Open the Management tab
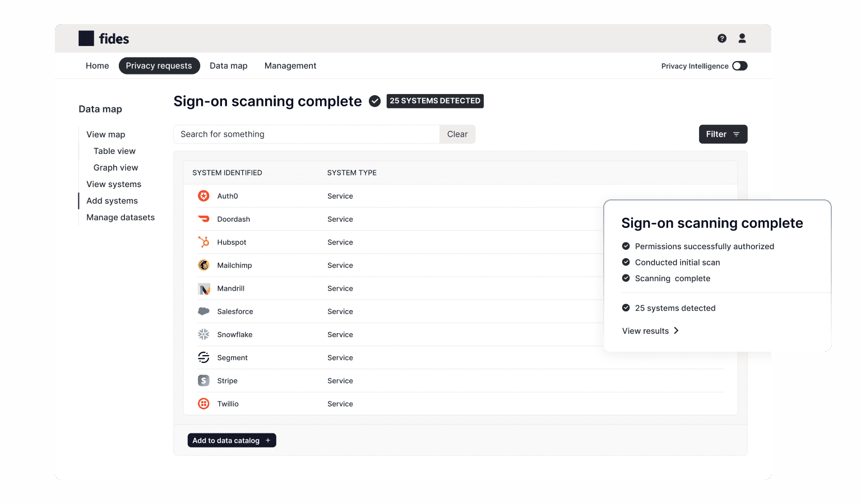The height and width of the screenshot is (504, 861). pos(290,66)
